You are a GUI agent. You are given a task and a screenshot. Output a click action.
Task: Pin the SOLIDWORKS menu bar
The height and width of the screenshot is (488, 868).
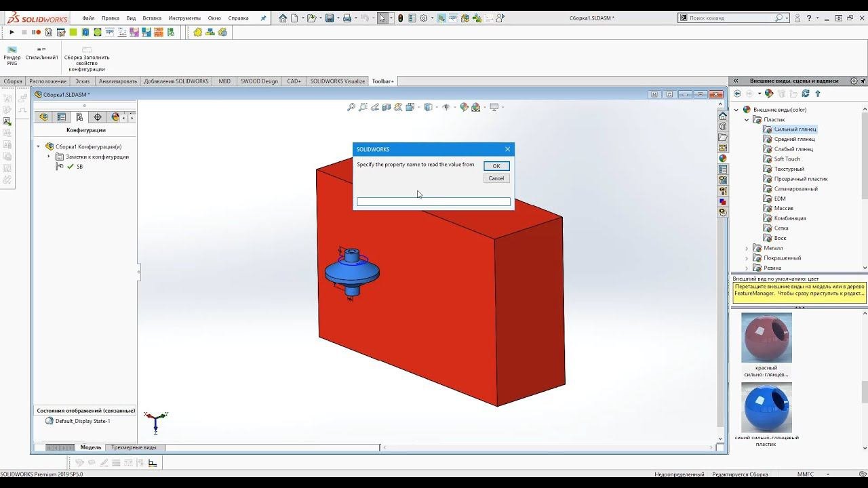pyautogui.click(x=264, y=18)
